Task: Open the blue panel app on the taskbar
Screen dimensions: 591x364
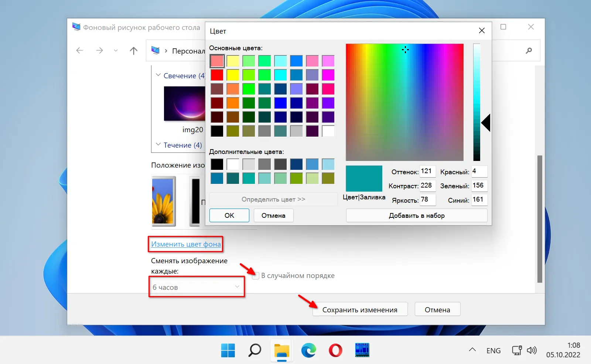Action: click(x=362, y=350)
